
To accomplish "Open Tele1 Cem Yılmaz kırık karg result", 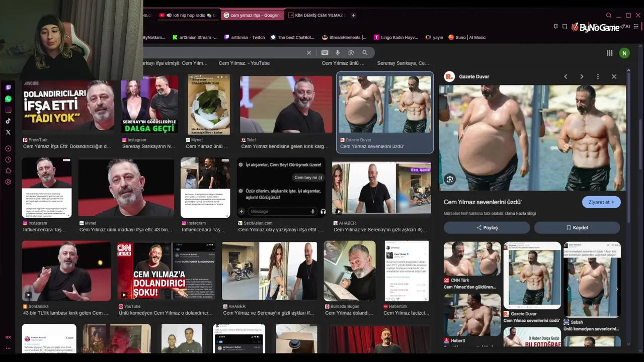I will pos(286,105).
